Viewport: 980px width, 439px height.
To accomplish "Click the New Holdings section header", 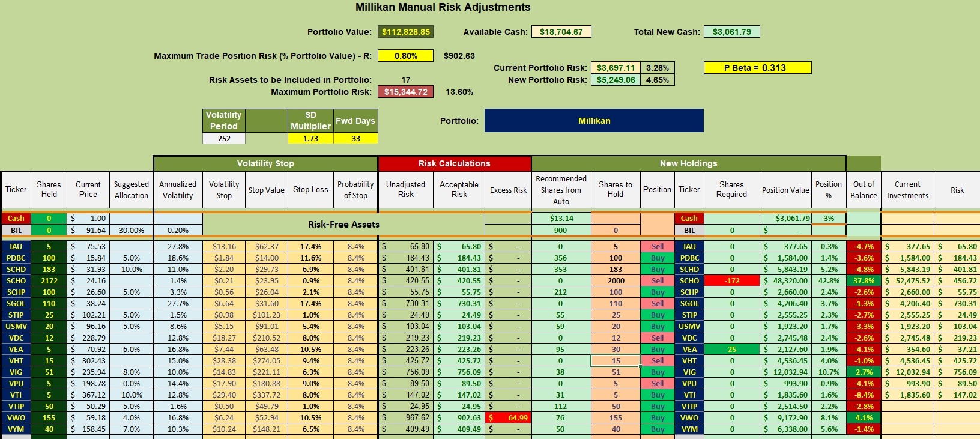I will click(689, 163).
